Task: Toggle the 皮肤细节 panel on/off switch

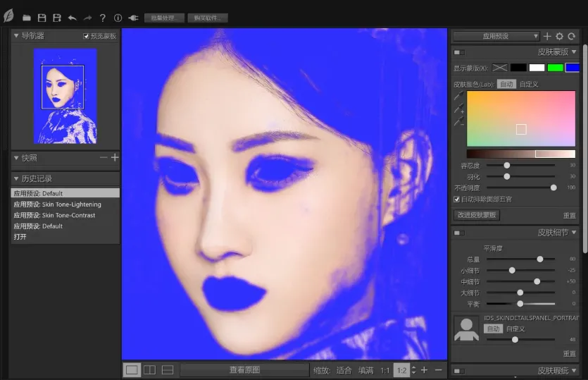Action: pyautogui.click(x=459, y=233)
